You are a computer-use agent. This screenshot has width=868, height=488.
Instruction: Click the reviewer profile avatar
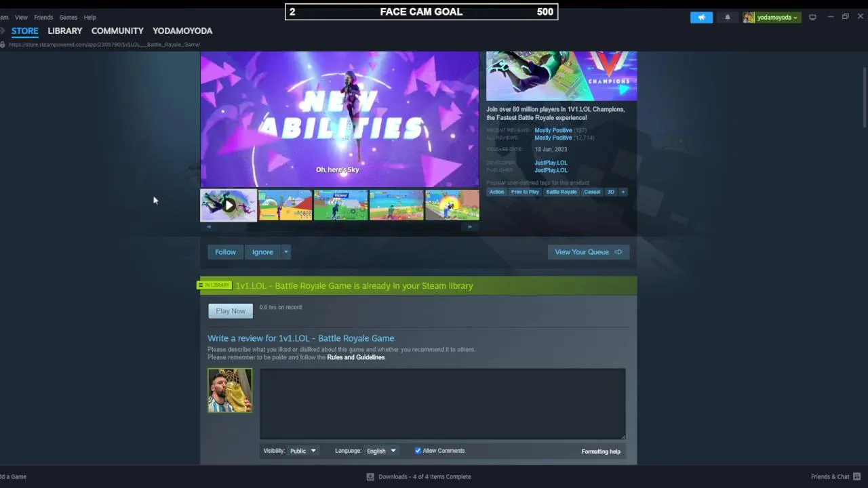pos(230,390)
